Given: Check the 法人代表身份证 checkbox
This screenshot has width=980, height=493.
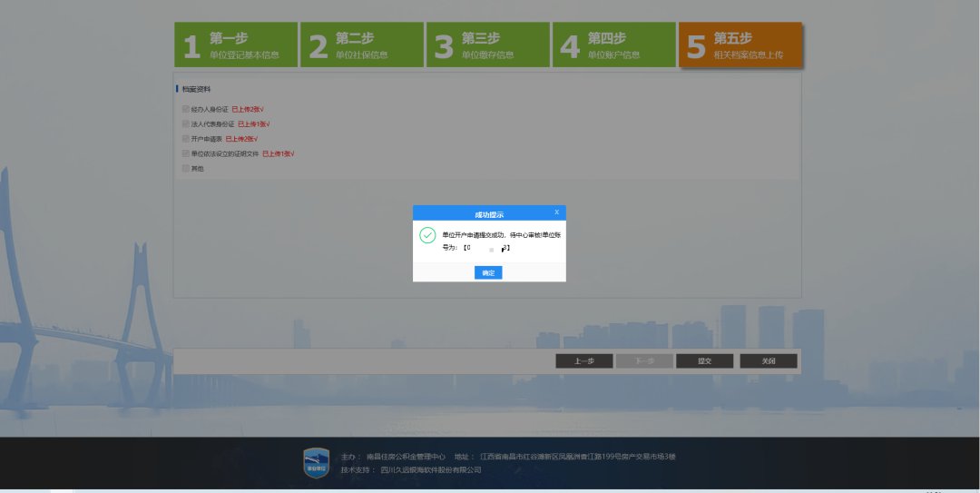Looking at the screenshot, I should (186, 123).
